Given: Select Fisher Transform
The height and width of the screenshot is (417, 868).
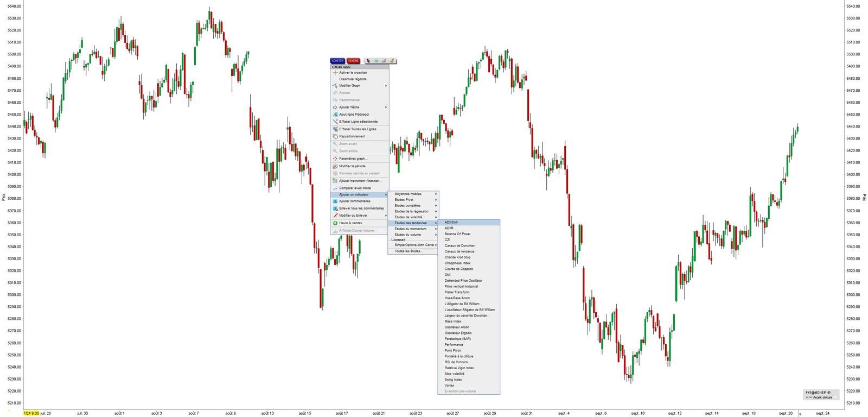Looking at the screenshot, I should pyautogui.click(x=469, y=292).
